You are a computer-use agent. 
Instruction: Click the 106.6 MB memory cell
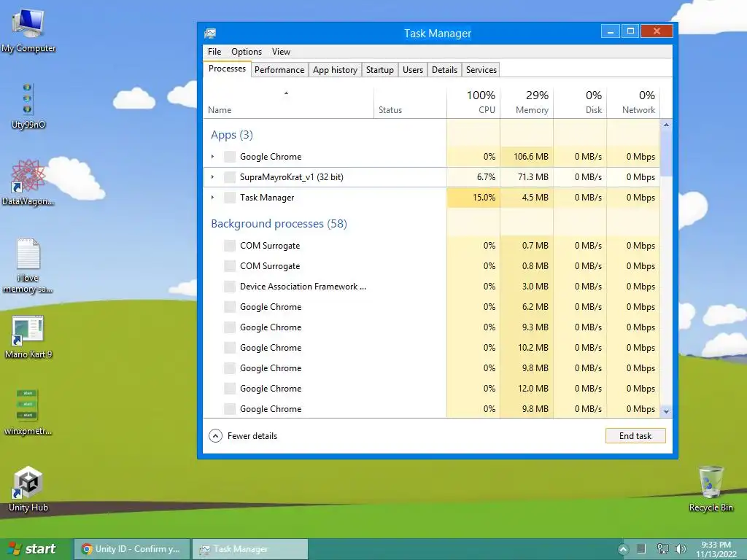coord(527,157)
